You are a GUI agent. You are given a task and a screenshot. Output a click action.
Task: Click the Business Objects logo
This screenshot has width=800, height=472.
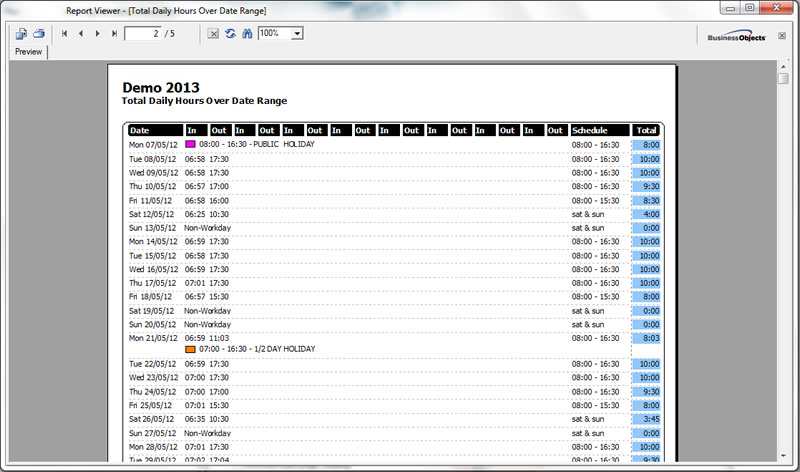point(736,36)
